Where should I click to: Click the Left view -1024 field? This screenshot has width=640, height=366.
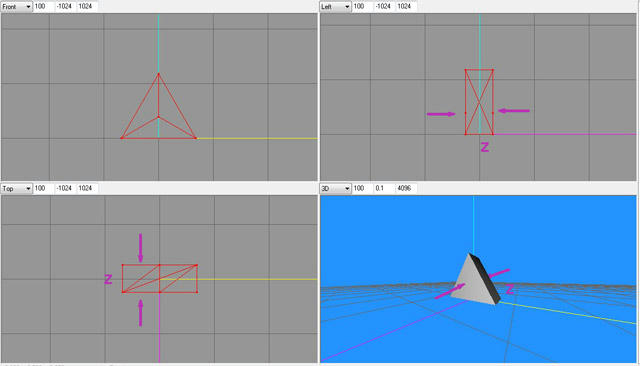[x=384, y=7]
